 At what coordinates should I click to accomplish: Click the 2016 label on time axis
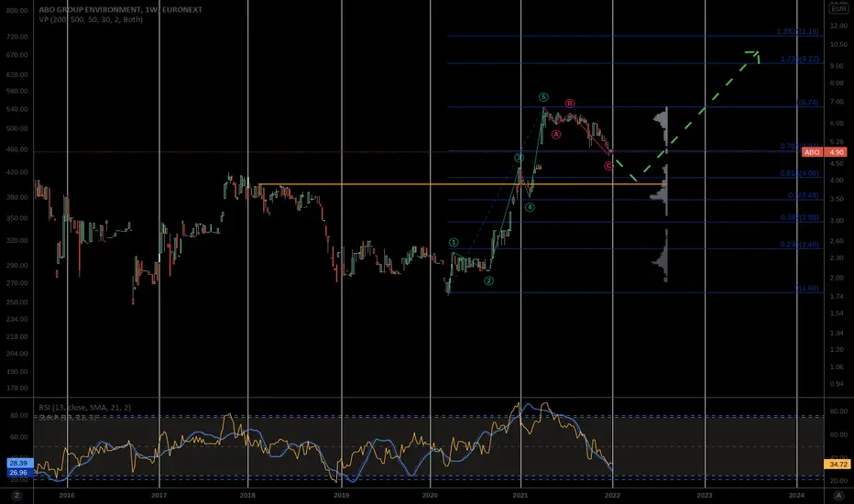[67, 495]
